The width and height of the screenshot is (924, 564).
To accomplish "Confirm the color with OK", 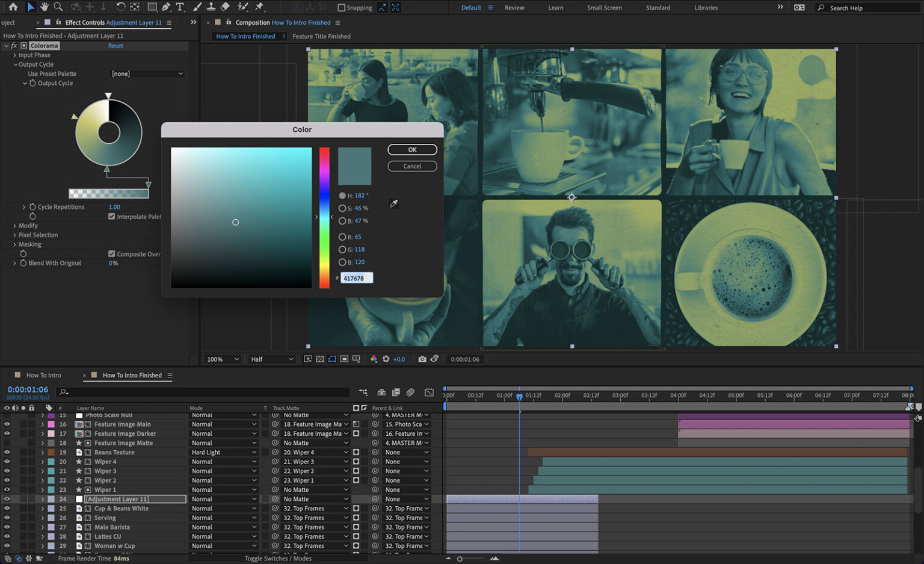I will point(412,149).
